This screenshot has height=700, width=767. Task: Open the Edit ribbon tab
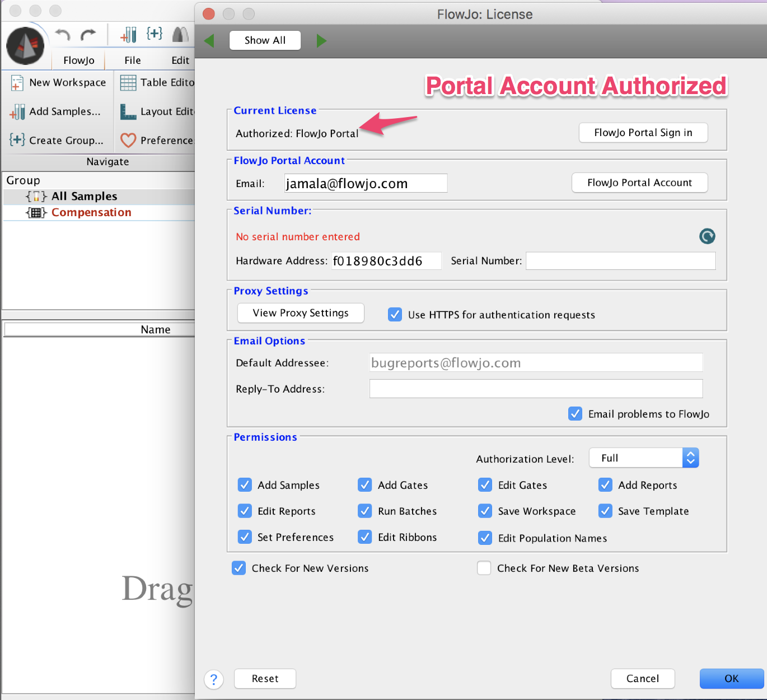tap(180, 60)
